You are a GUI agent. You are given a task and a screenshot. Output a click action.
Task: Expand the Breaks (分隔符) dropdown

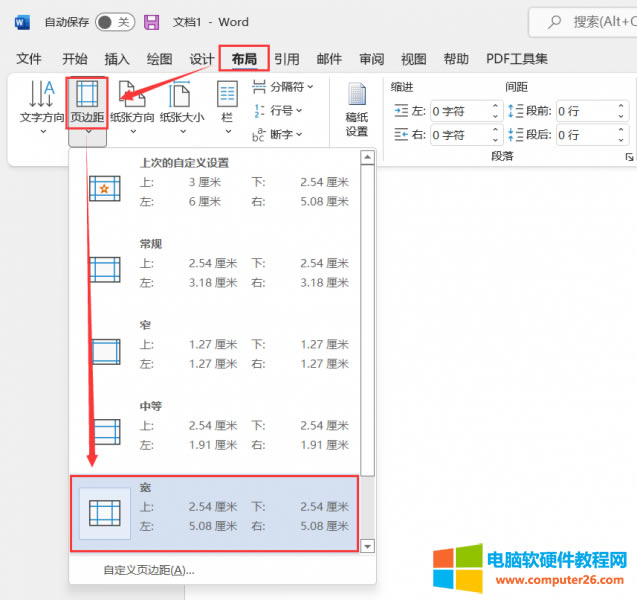point(284,87)
